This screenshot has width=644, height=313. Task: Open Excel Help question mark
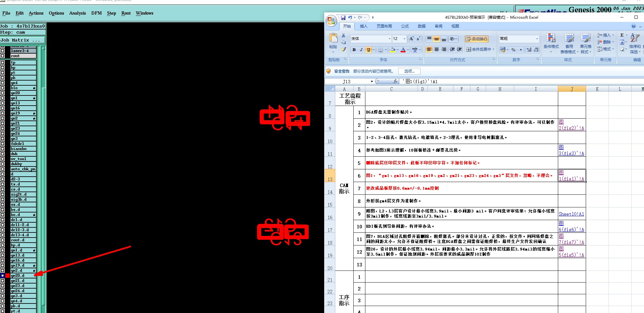coord(633,26)
